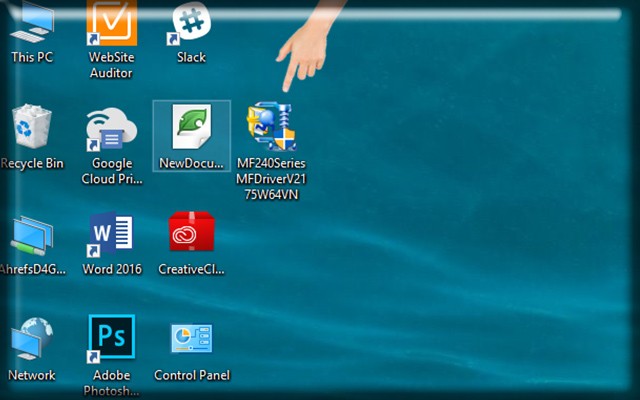Select the CreativeCl... red box icon
The width and height of the screenshot is (640, 400).
pyautogui.click(x=191, y=231)
